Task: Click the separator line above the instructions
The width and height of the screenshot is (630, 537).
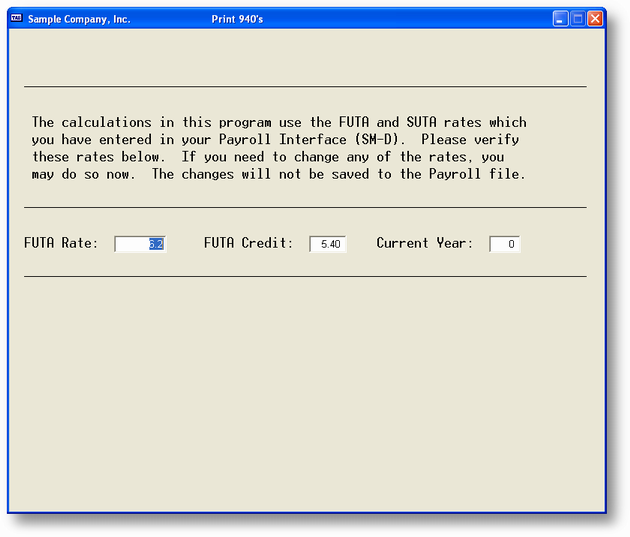Action: [x=305, y=87]
